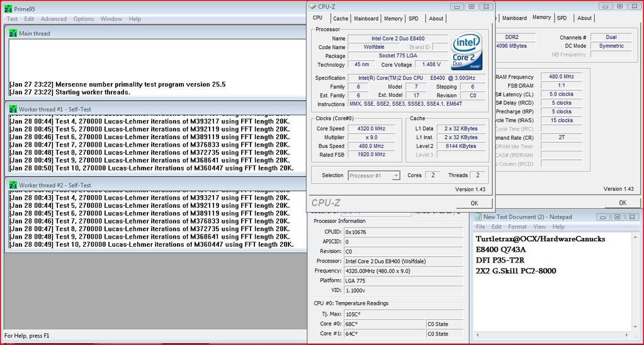Click the Notepad document title bar icon

pyautogui.click(x=478, y=217)
